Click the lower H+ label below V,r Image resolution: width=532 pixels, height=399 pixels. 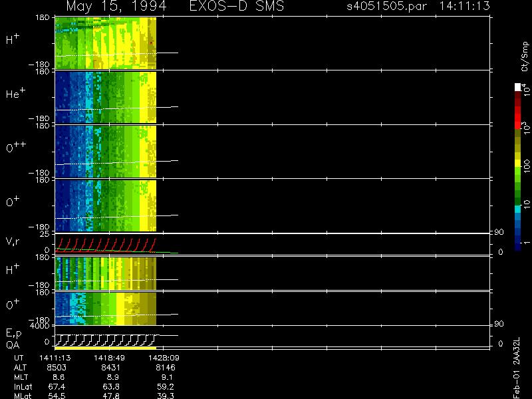tap(13, 269)
